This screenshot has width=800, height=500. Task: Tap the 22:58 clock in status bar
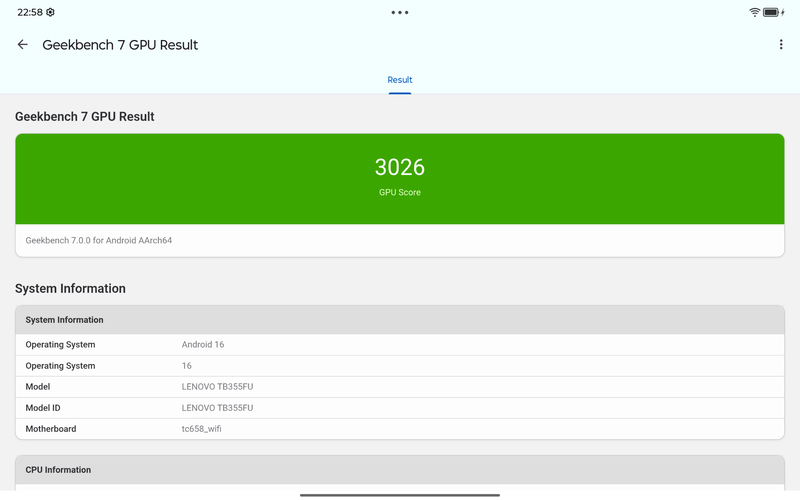[x=30, y=12]
